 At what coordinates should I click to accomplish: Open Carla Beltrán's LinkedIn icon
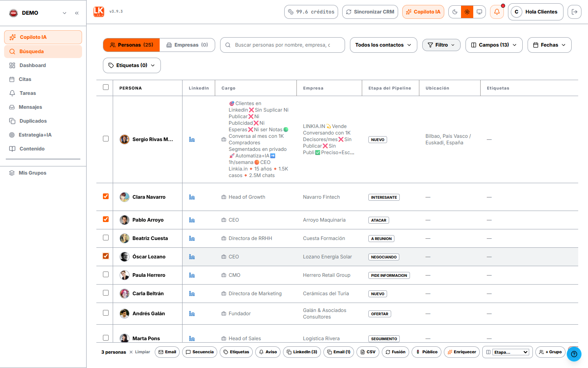coord(192,294)
